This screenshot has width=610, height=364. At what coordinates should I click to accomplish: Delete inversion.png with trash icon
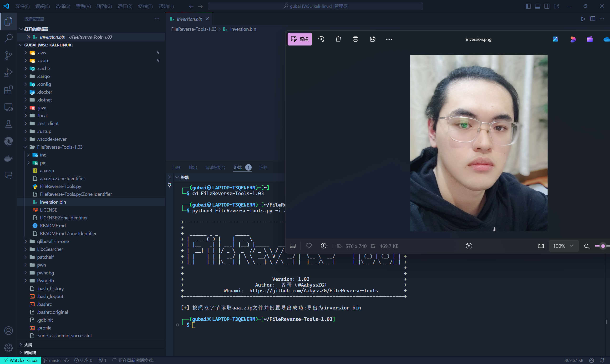point(338,39)
